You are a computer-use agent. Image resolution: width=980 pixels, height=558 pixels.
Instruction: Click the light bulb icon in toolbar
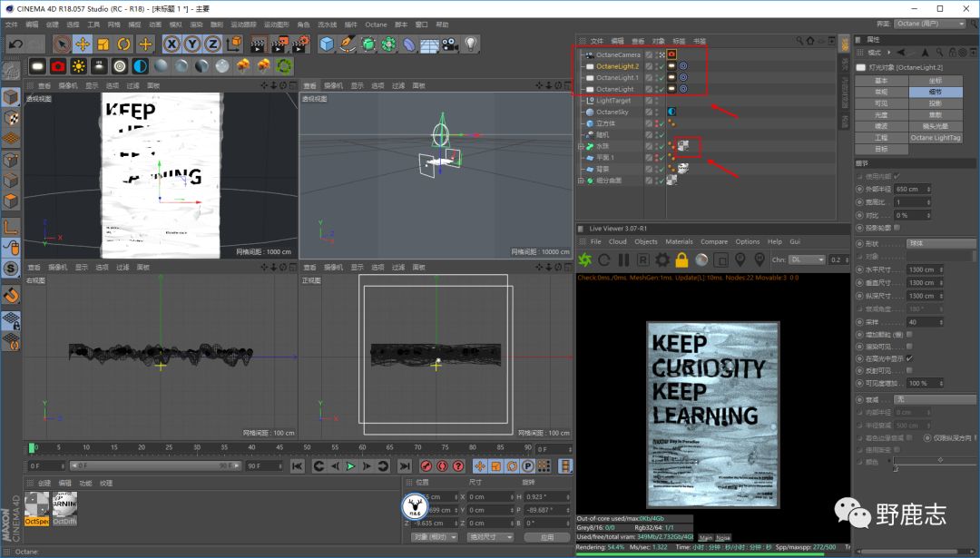[x=471, y=44]
